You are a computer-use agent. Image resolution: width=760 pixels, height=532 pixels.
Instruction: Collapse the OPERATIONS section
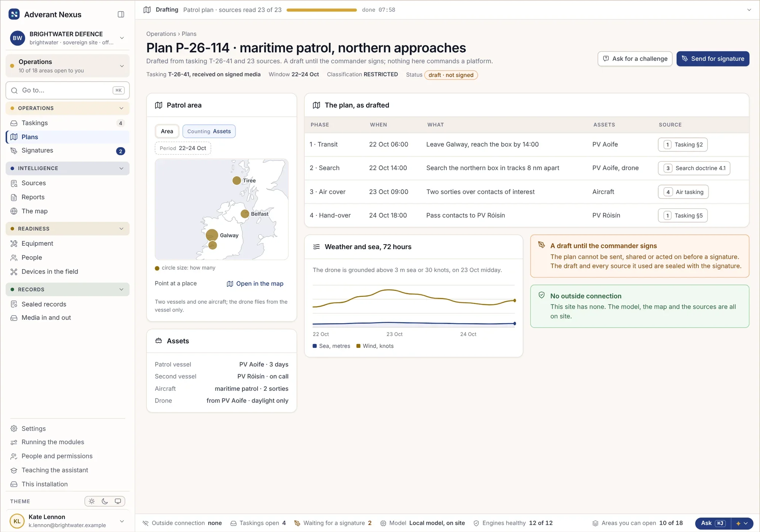tap(67, 108)
